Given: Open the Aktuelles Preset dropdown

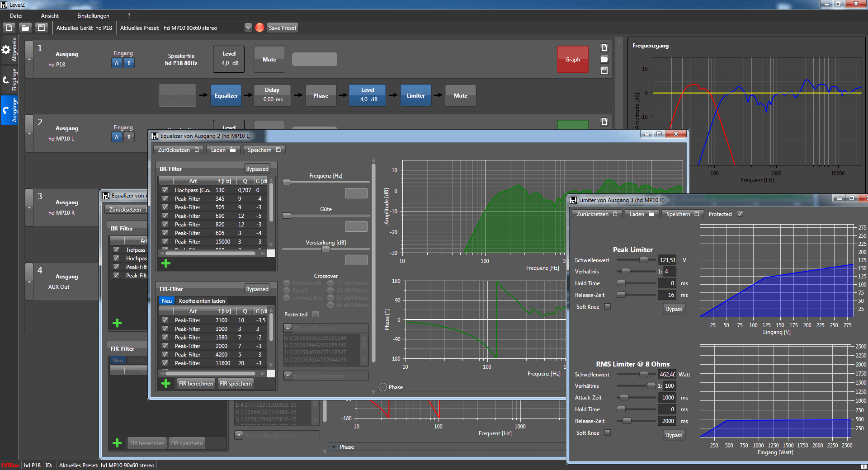Looking at the screenshot, I should point(248,28).
